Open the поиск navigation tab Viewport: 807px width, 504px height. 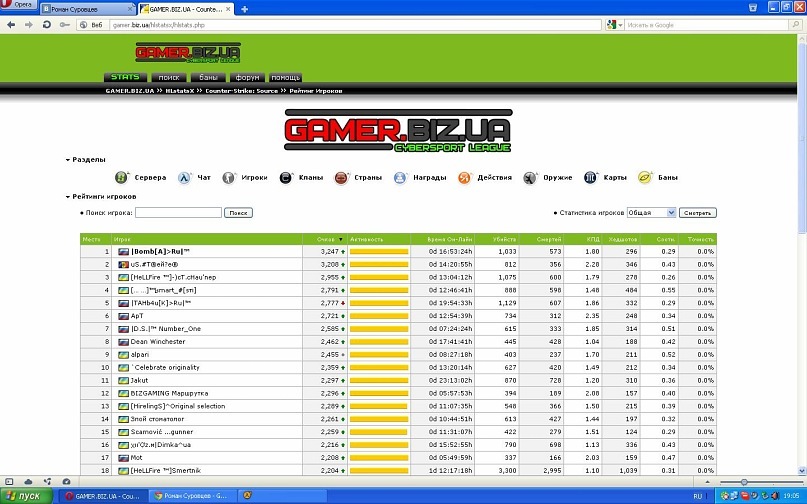pos(169,77)
